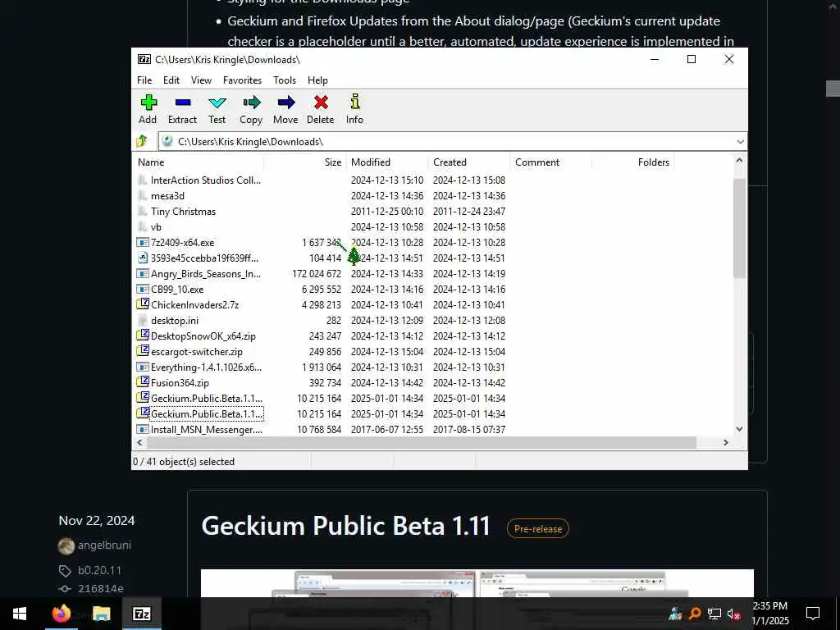Click the network tray icon
The height and width of the screenshot is (630, 840).
(714, 614)
